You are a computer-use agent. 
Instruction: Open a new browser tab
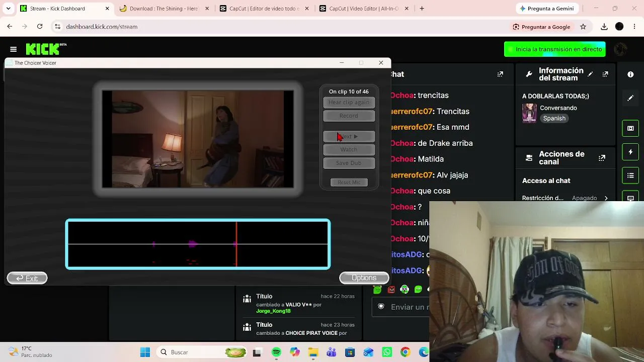click(x=422, y=9)
